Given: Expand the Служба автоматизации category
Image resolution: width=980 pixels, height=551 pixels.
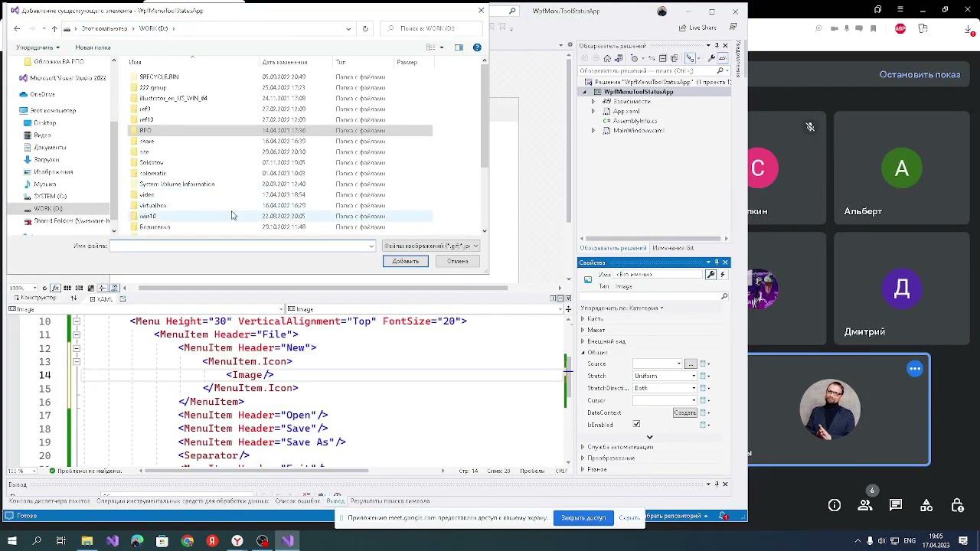Looking at the screenshot, I should pyautogui.click(x=583, y=447).
